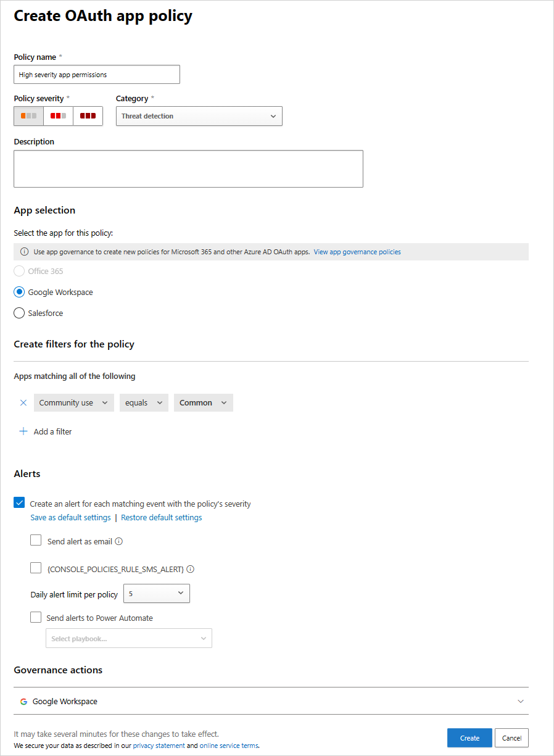This screenshot has width=554, height=756.
Task: Click the Create button
Action: click(469, 737)
